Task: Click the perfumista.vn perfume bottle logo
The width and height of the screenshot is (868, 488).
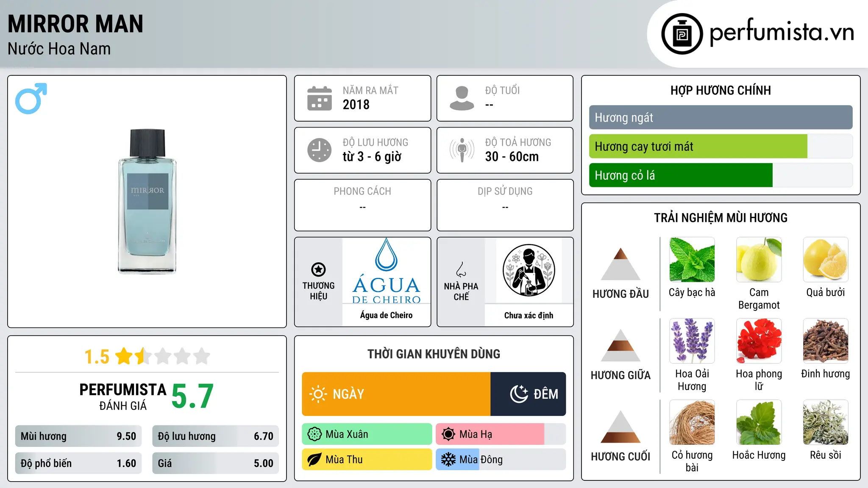Action: point(682,34)
